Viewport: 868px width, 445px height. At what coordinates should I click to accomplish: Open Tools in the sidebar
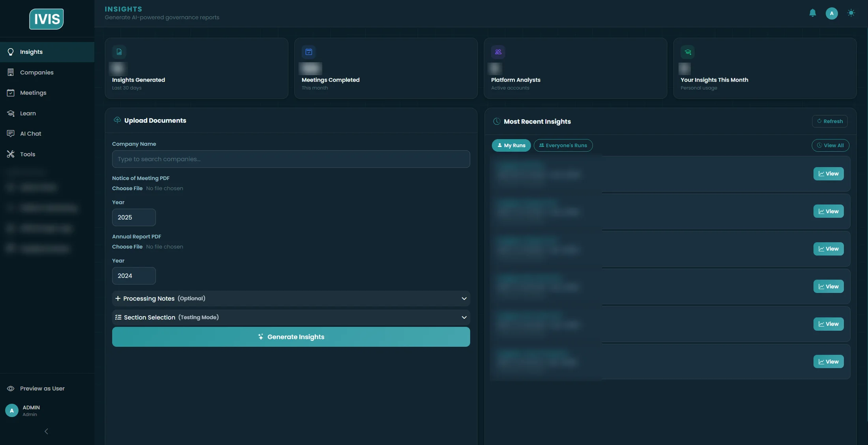[x=47, y=154]
